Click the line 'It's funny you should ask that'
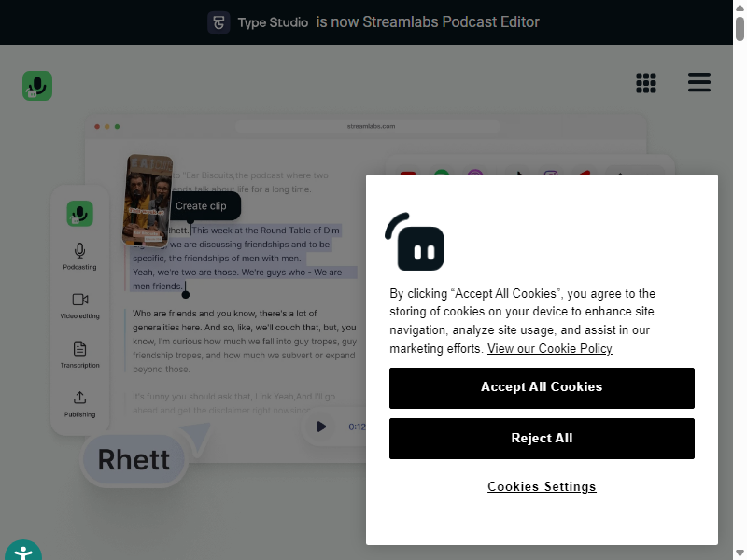 234,396
